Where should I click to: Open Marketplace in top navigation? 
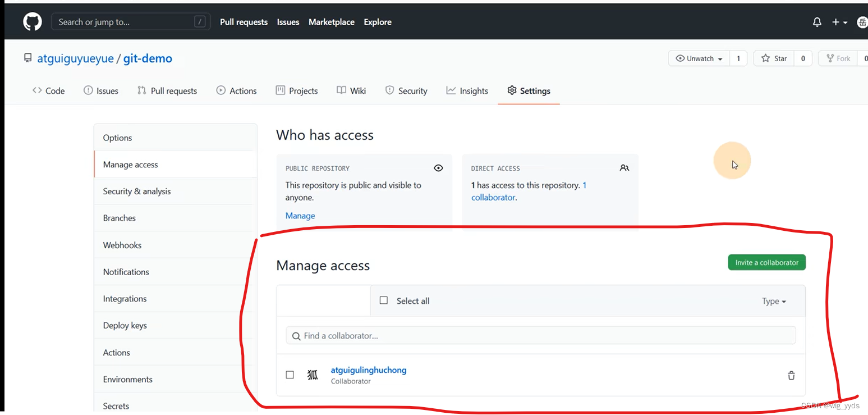tap(332, 22)
